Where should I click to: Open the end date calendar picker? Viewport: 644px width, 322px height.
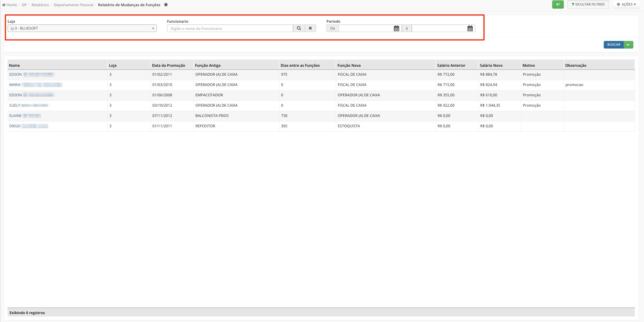[x=470, y=28]
